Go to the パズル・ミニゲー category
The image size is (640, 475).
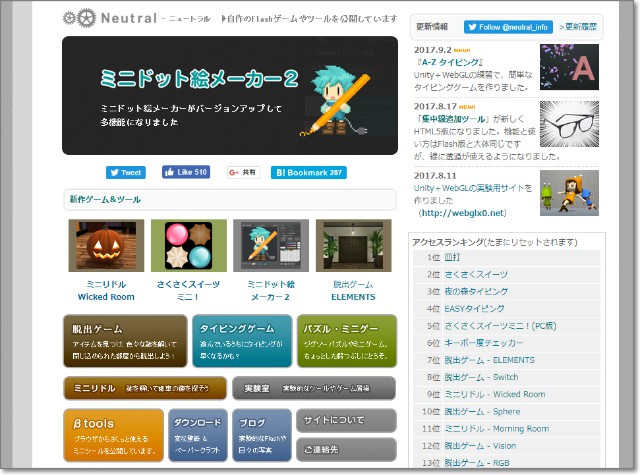[x=346, y=340]
